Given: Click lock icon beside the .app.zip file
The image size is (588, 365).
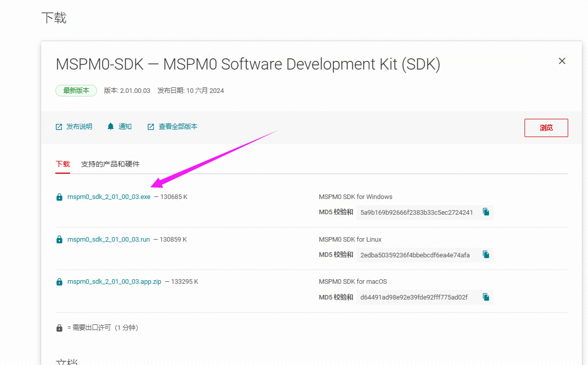Looking at the screenshot, I should pos(59,282).
